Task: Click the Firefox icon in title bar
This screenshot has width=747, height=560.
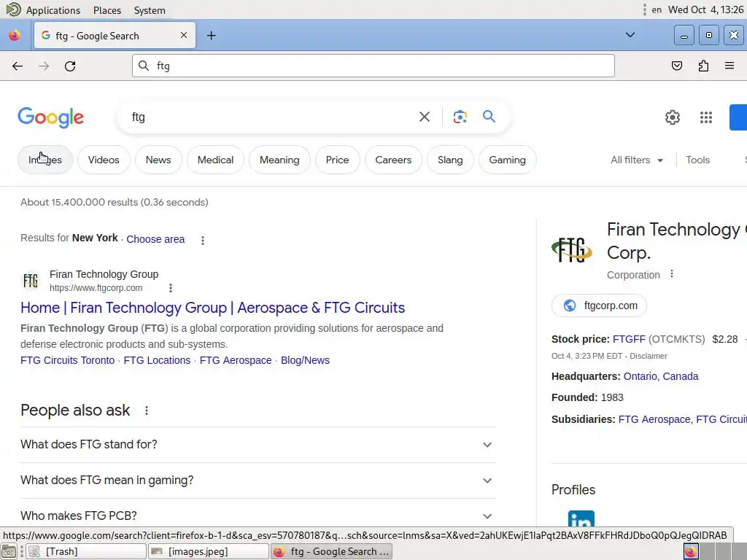Action: click(x=15, y=36)
